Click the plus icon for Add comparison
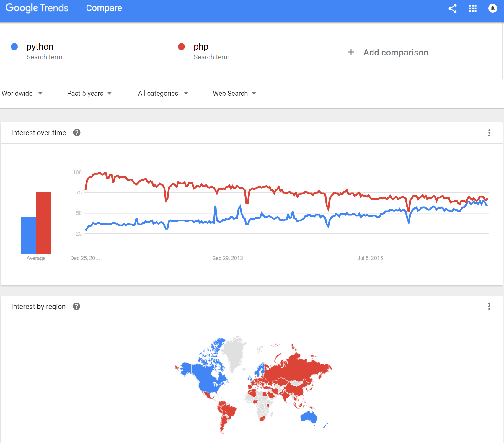This screenshot has width=504, height=443. [351, 52]
